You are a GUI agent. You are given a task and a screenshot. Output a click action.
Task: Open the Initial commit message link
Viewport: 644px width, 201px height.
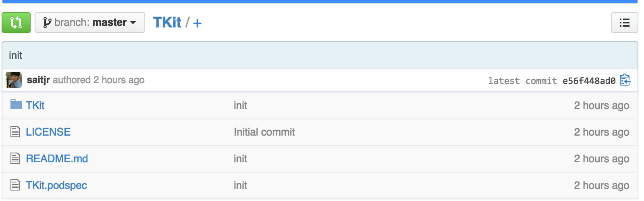(x=264, y=132)
